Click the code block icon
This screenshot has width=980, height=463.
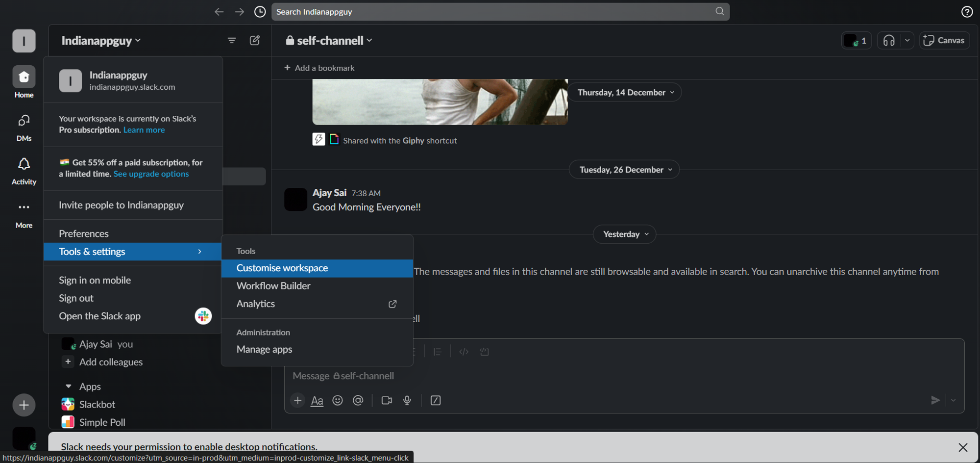(x=485, y=352)
